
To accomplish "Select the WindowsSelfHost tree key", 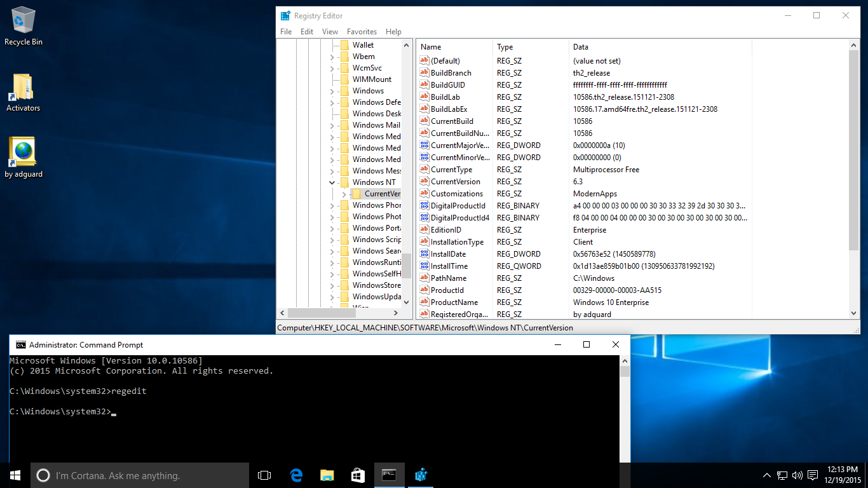I will 376,274.
